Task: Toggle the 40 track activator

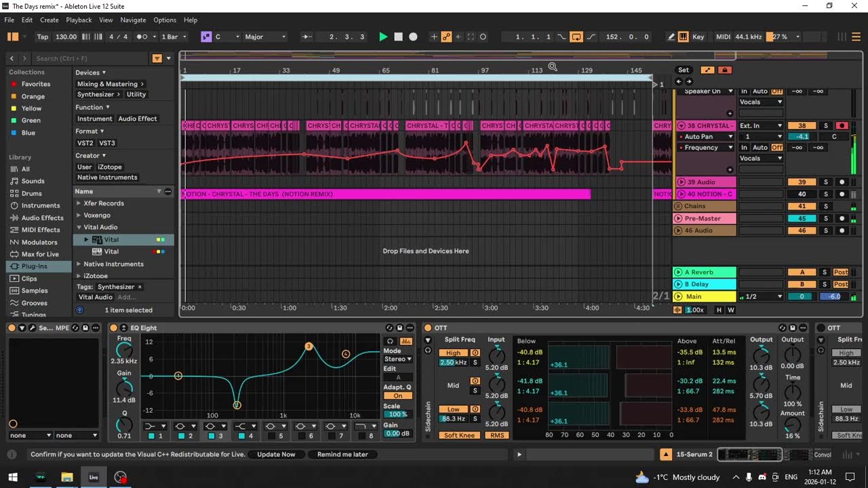Action: (802, 194)
